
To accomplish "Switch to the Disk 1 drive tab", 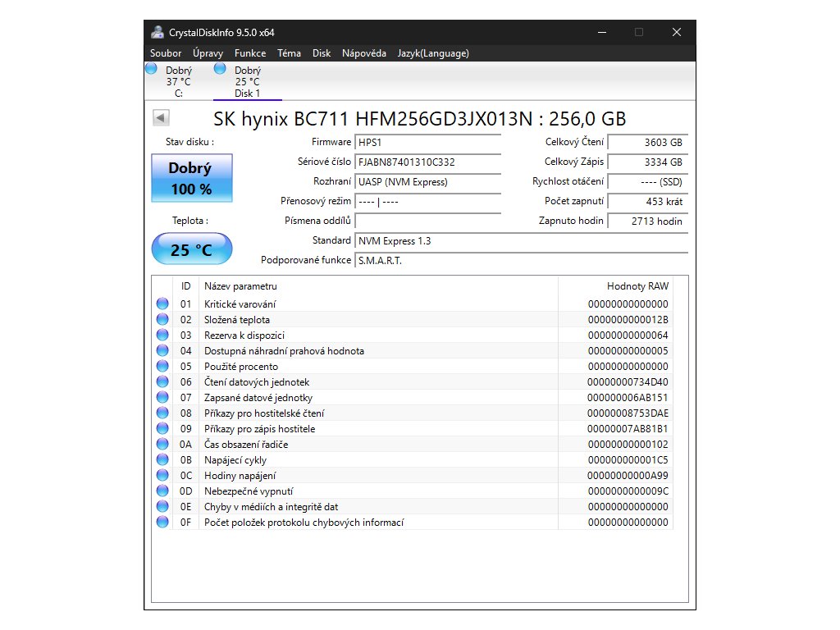I will 247,82.
